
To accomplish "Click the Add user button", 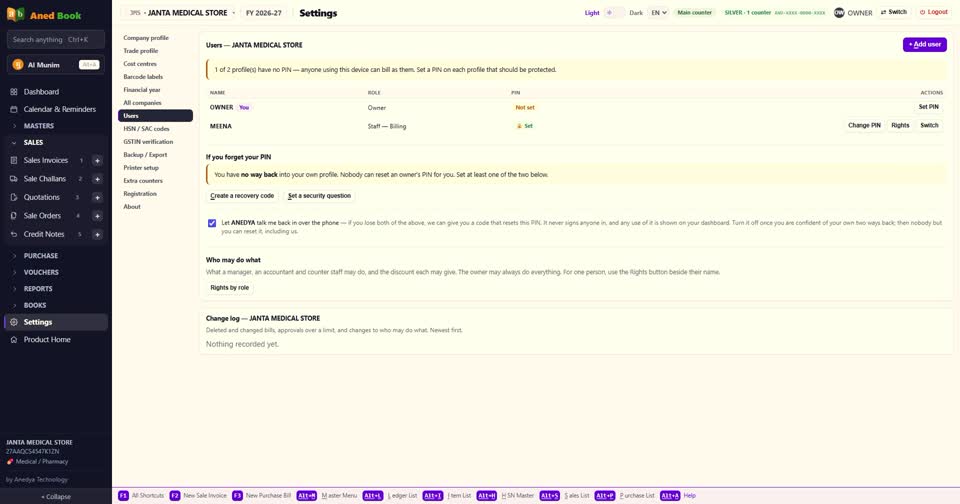I will click(x=924, y=45).
